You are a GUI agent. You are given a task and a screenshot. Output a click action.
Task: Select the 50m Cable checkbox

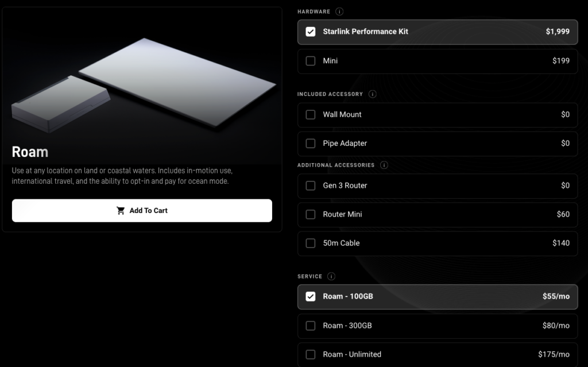311,243
